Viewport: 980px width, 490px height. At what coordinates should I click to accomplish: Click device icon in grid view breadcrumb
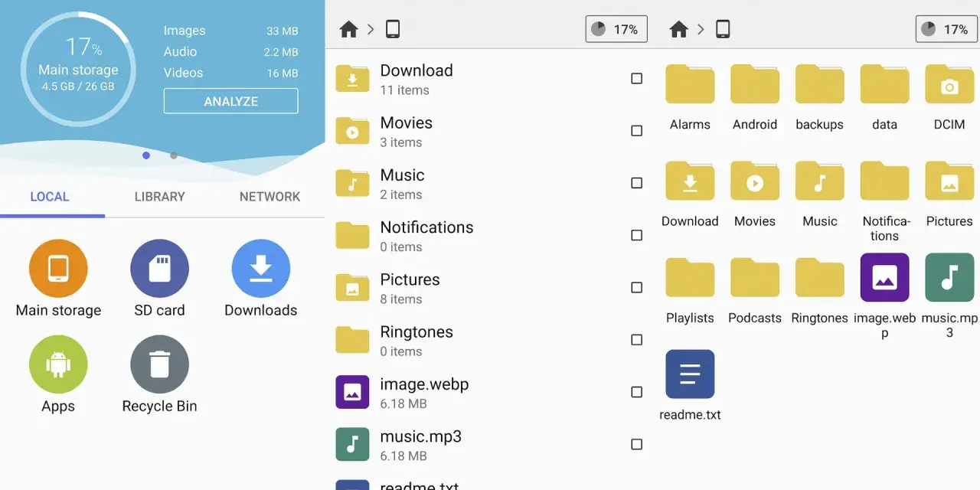click(x=723, y=29)
